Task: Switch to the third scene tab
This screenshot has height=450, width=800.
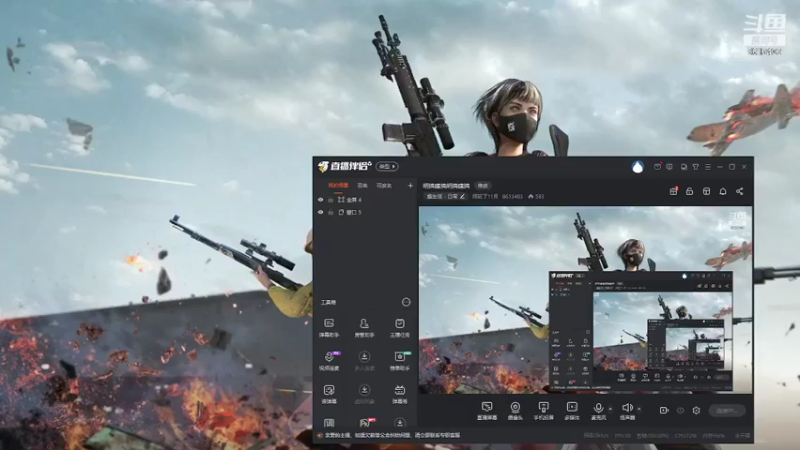Action: 384,185
